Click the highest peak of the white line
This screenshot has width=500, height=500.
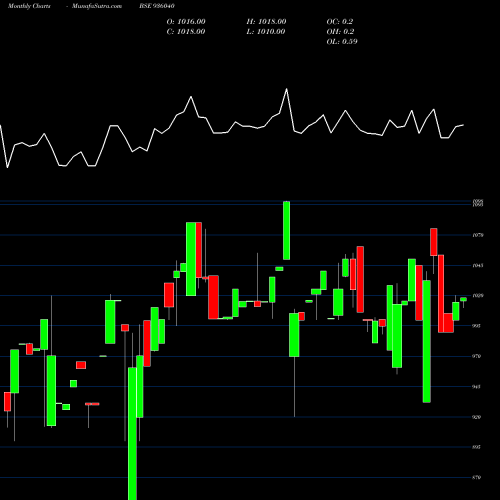click(x=286, y=89)
